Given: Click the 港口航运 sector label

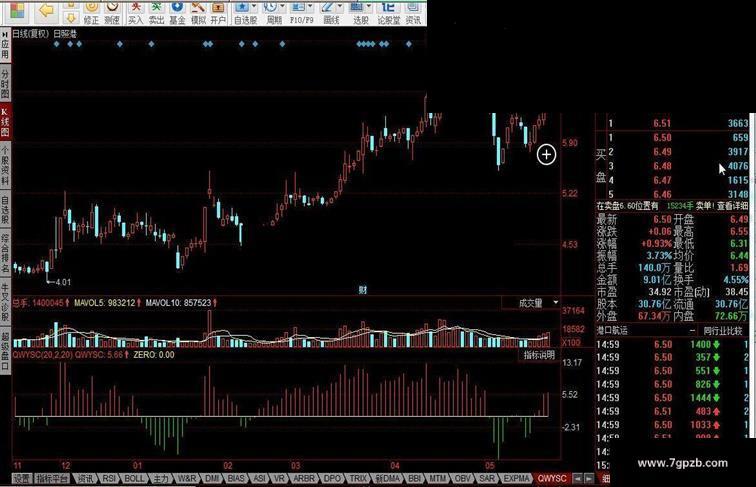Looking at the screenshot, I should (x=612, y=331).
